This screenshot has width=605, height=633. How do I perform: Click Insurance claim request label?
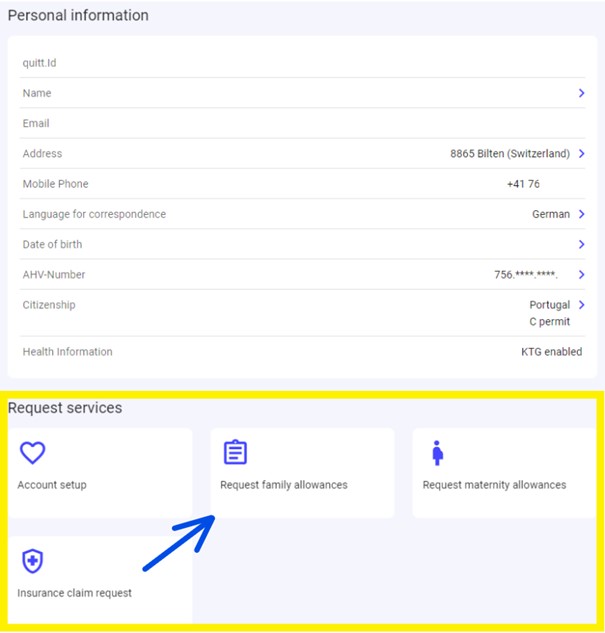pos(74,593)
